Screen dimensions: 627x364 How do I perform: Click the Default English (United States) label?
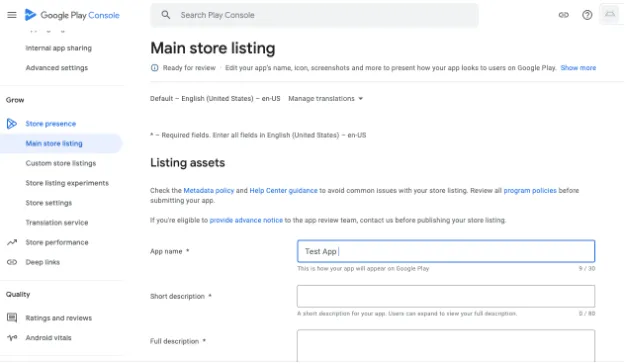215,98
